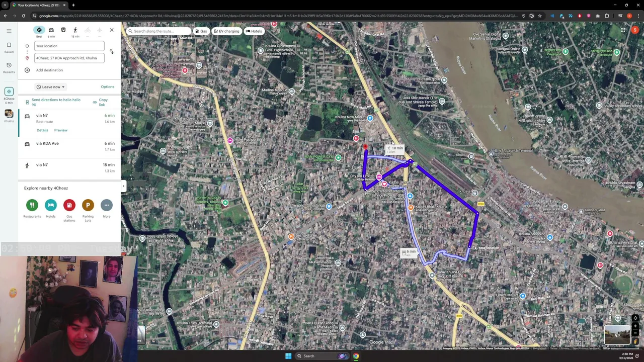644x362 pixels.
Task: Open Chrome three-dot menu
Action: pyautogui.click(x=637, y=16)
